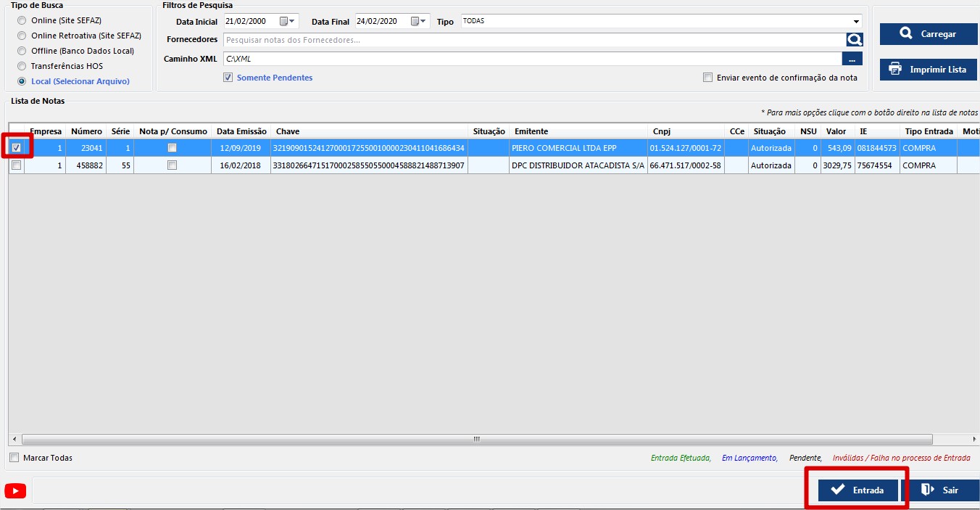Click the Carregar search button
Image resolution: width=980 pixels, height=510 pixels.
pyautogui.click(x=928, y=34)
